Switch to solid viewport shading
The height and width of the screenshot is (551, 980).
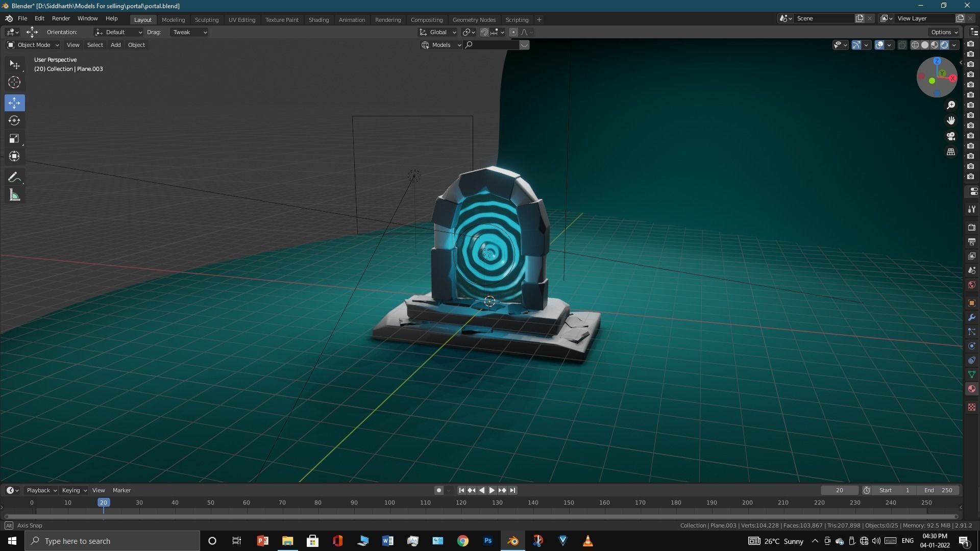[925, 45]
